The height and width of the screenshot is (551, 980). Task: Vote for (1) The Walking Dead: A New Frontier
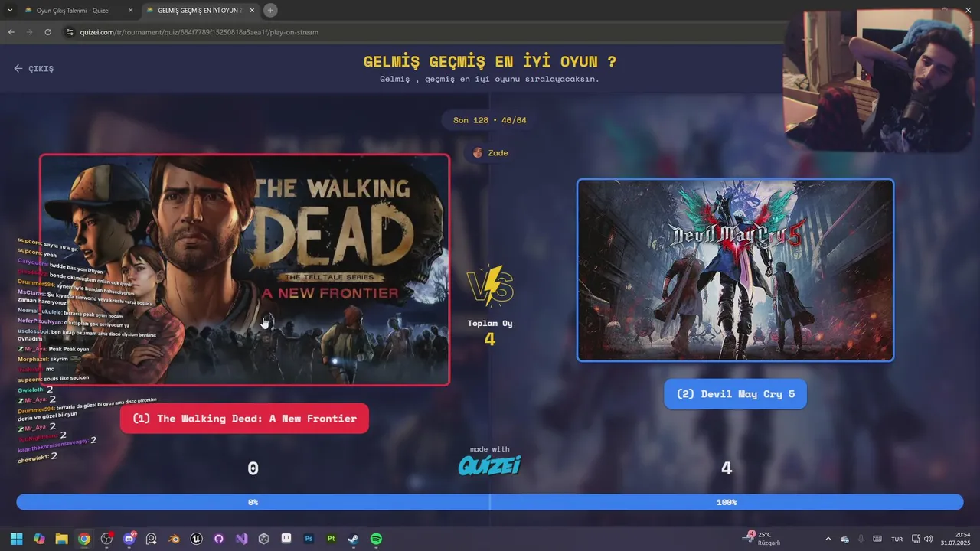tap(244, 419)
